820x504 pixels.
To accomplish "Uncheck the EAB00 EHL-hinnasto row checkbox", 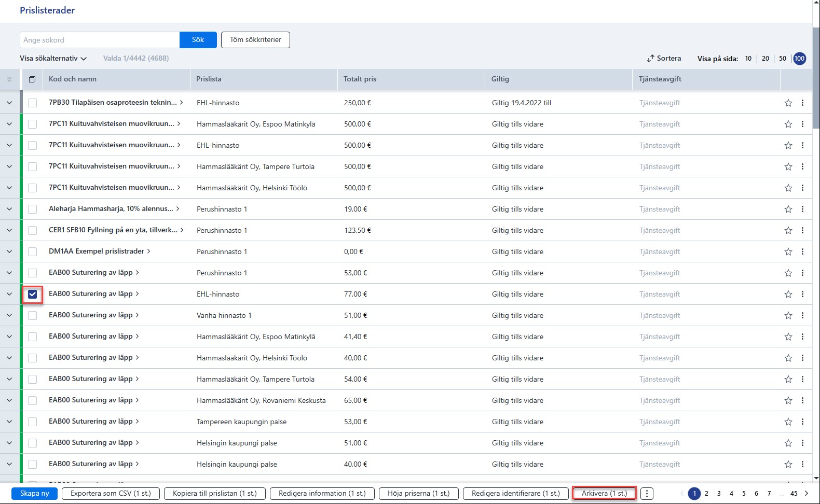I will [x=33, y=294].
